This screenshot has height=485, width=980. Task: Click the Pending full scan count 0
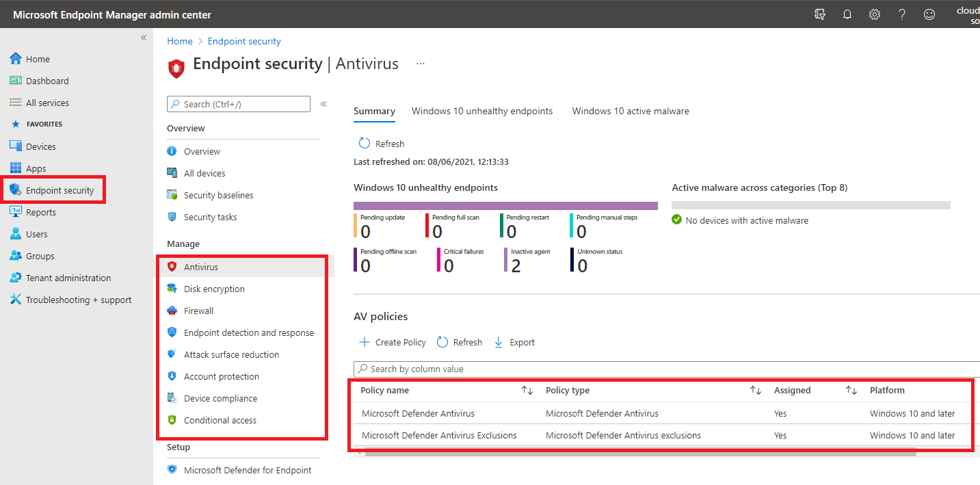[x=438, y=231]
